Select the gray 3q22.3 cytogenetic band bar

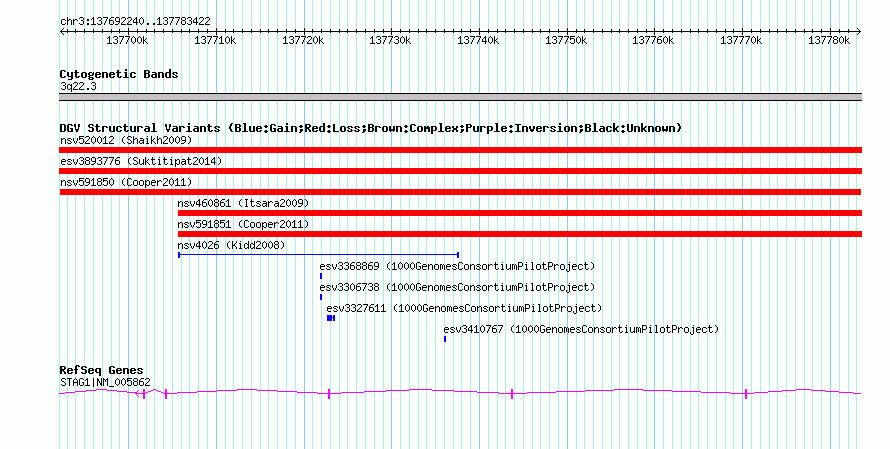460,97
